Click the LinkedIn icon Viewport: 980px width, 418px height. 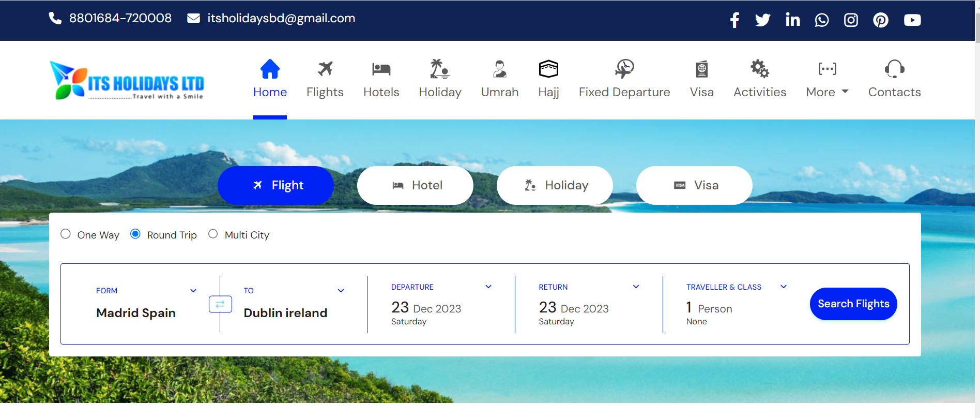click(x=792, y=20)
